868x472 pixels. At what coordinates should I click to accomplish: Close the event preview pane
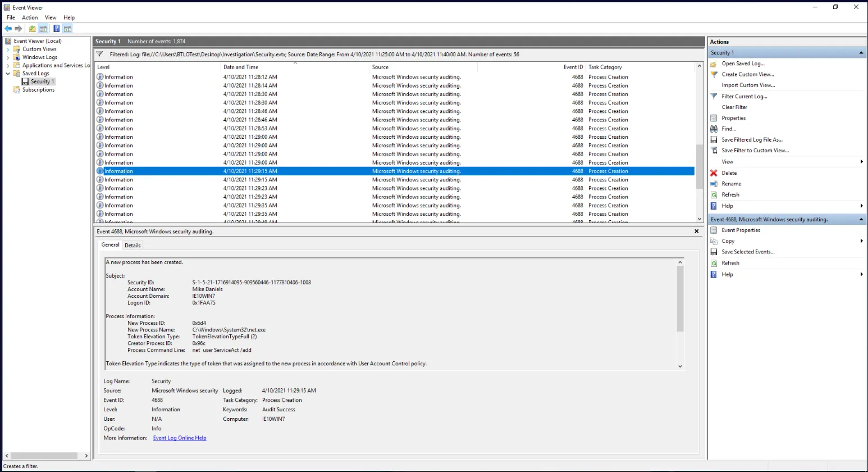coord(697,232)
